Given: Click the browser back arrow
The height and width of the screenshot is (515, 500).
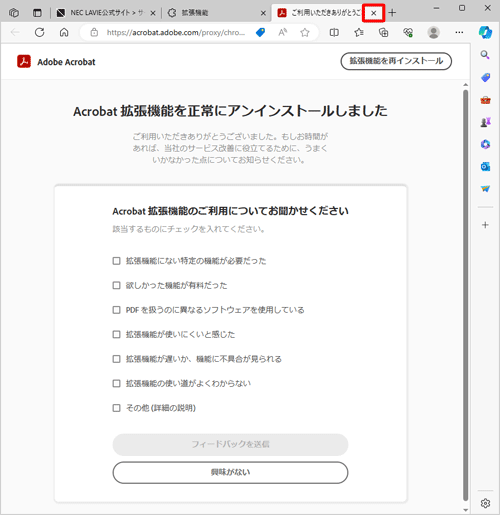Looking at the screenshot, I should pyautogui.click(x=15, y=32).
